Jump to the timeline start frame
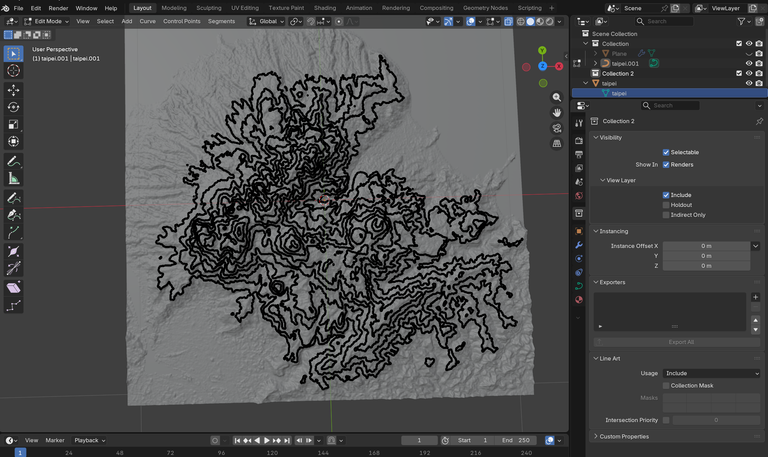 click(237, 440)
